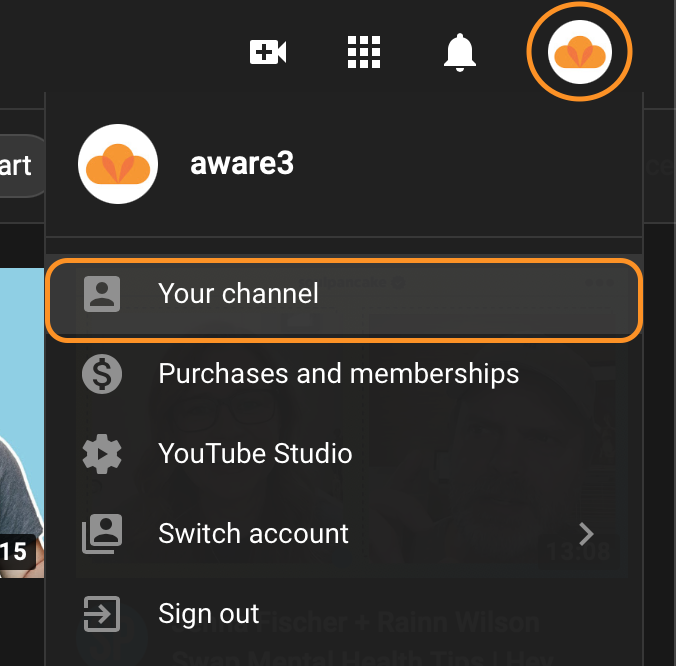Click the Switch account people icon
Image resolution: width=676 pixels, height=666 pixels.
click(x=102, y=534)
